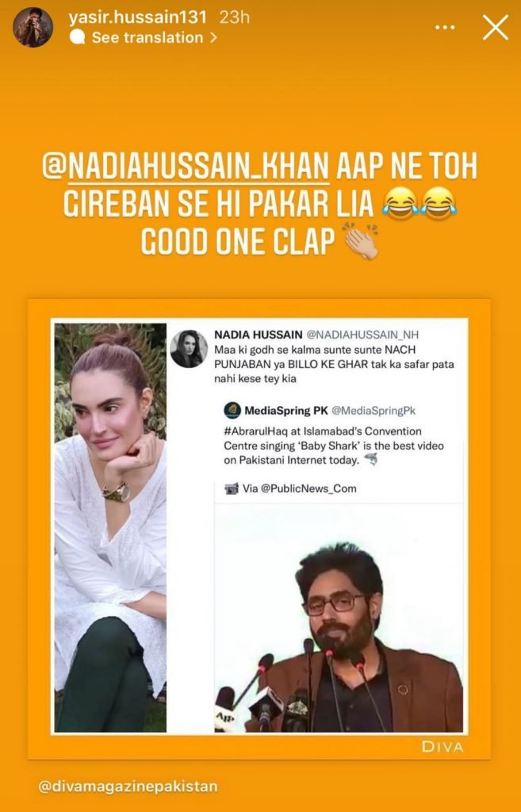
Task: Click the translation speech bubble icon
Action: pos(77,37)
